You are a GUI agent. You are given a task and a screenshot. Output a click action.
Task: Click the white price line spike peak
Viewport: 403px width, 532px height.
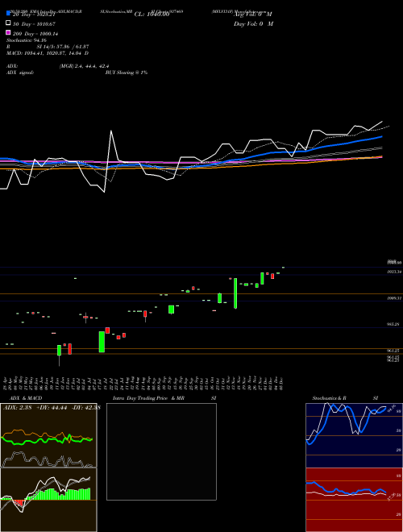111,131
